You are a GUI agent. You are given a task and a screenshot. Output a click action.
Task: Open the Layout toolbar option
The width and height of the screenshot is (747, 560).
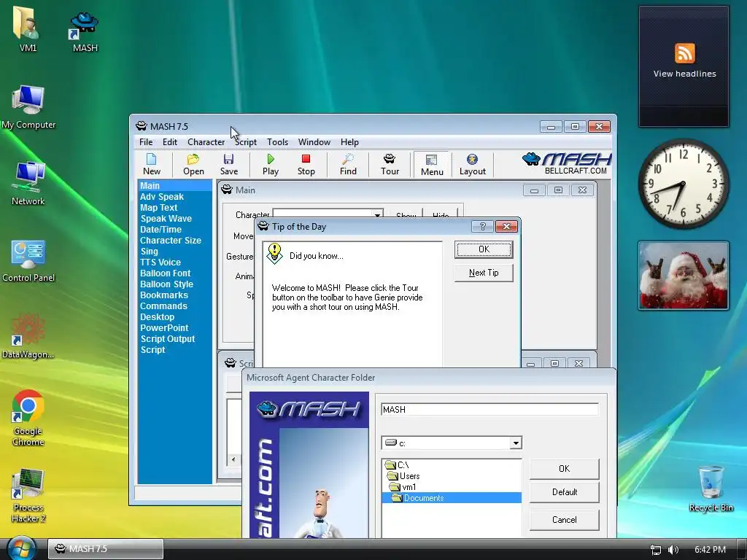pyautogui.click(x=472, y=165)
